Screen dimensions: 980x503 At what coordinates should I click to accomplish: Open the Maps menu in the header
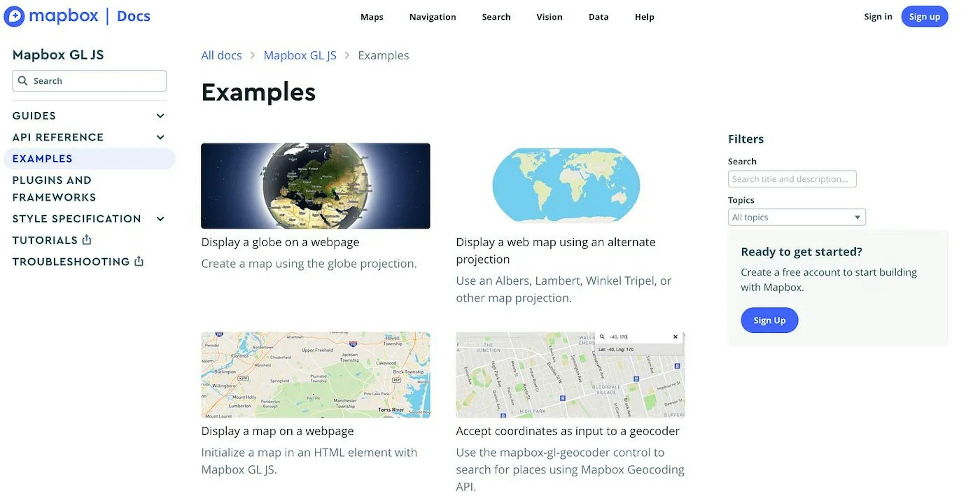(372, 17)
